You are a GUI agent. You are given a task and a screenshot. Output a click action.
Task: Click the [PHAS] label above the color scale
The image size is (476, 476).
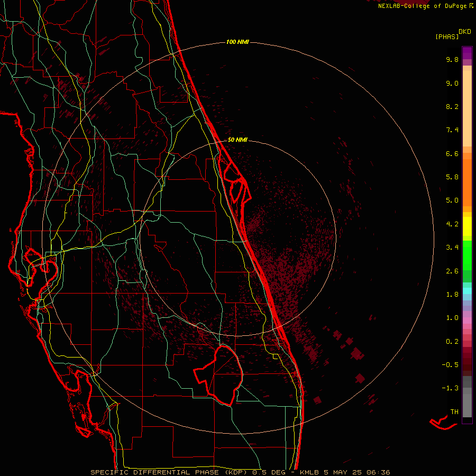pos(447,36)
